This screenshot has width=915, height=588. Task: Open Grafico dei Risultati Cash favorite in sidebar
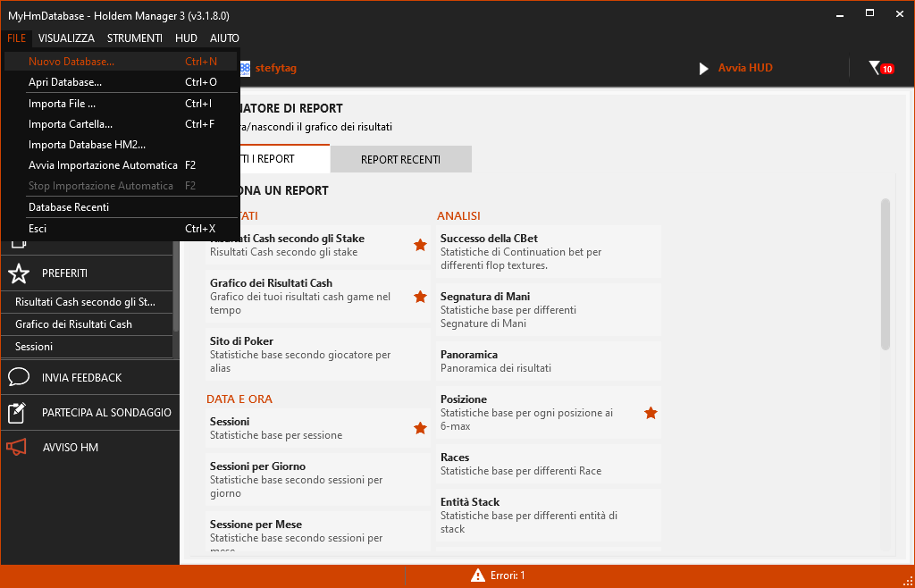[x=87, y=324]
